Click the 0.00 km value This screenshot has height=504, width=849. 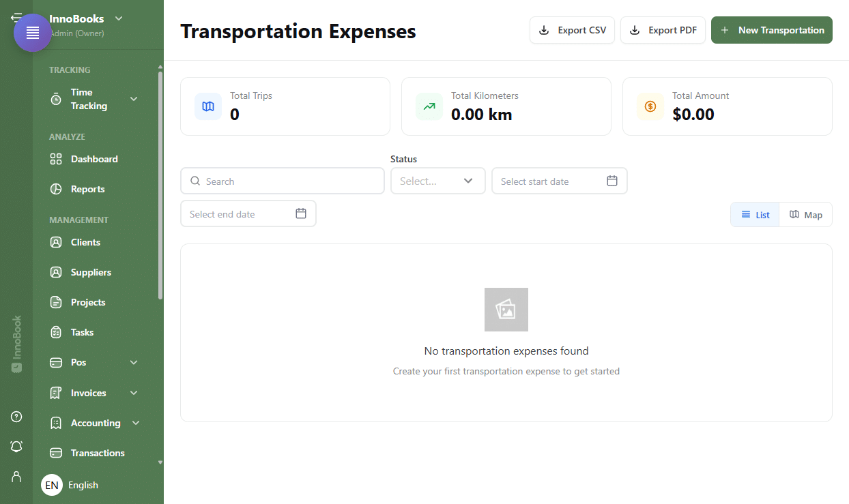click(x=481, y=115)
